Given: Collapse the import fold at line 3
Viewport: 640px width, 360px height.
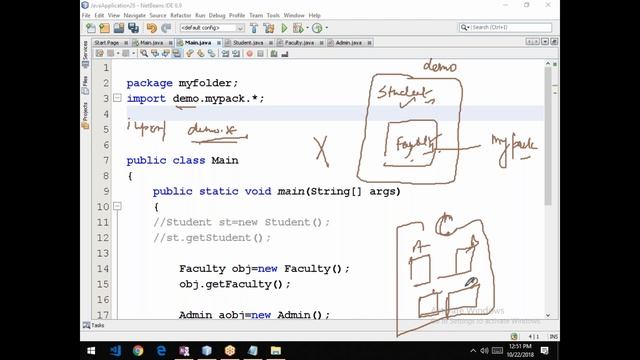Looking at the screenshot, I should (x=117, y=98).
